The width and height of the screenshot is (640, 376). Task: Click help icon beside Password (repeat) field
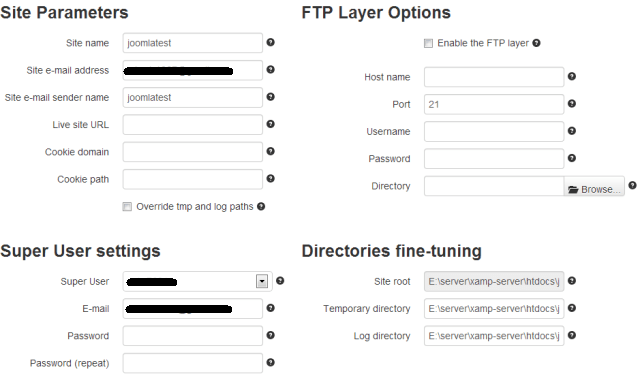pyautogui.click(x=270, y=363)
